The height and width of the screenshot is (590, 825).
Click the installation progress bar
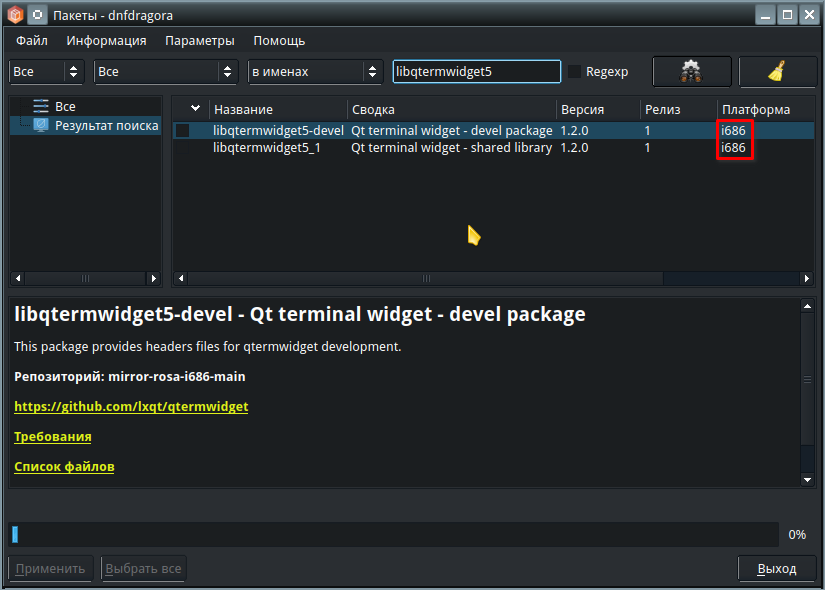coord(393,534)
